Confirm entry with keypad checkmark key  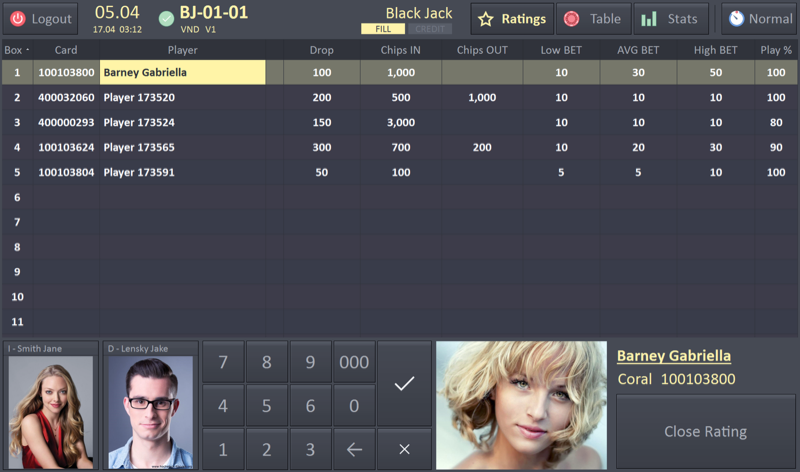[x=404, y=384]
